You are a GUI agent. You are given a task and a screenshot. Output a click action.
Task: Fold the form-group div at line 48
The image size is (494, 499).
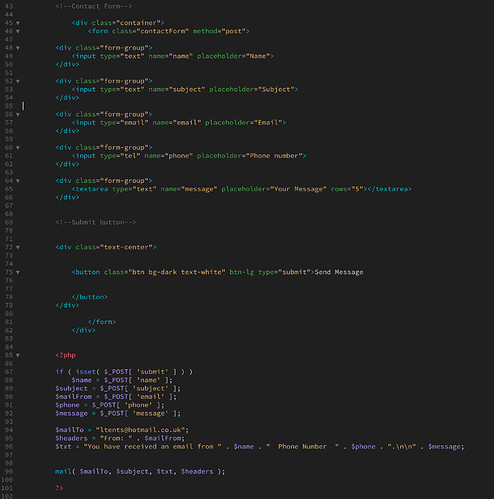tap(18, 48)
